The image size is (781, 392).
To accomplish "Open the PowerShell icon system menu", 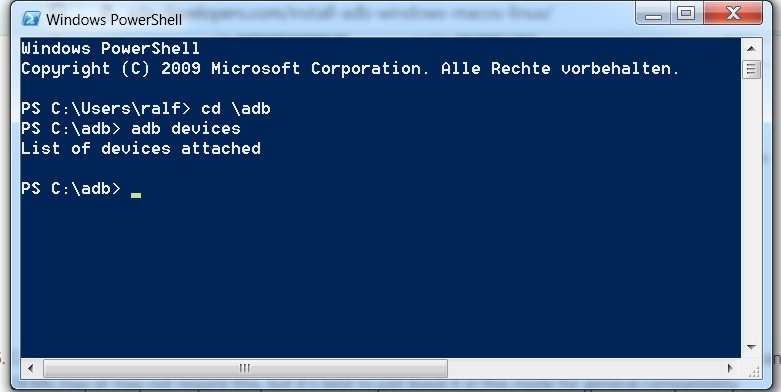I will [x=31, y=19].
